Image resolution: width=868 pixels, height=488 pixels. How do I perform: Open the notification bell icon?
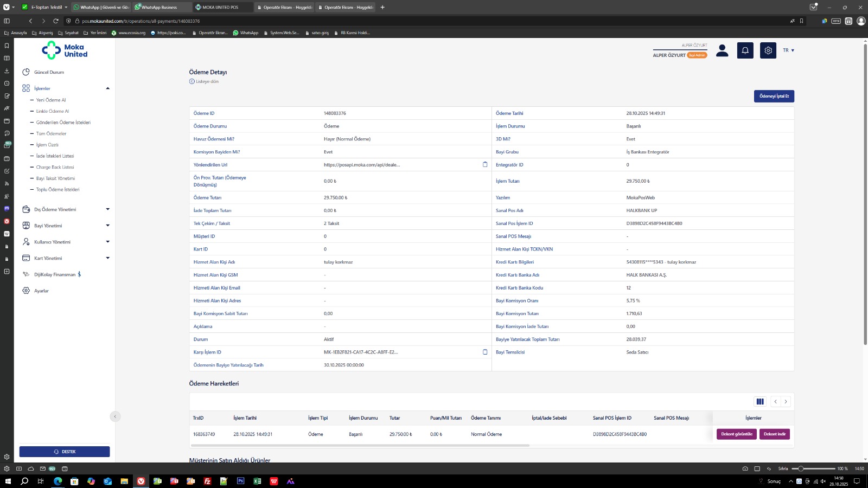tap(745, 50)
